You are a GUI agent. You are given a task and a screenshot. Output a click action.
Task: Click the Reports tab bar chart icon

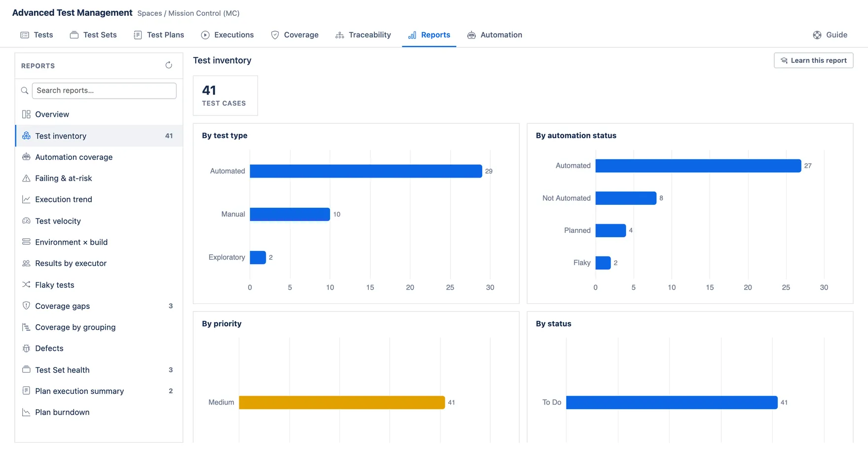(x=412, y=35)
